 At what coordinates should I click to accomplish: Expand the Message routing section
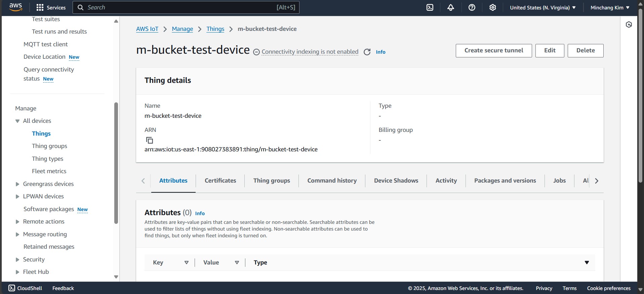tap(17, 234)
